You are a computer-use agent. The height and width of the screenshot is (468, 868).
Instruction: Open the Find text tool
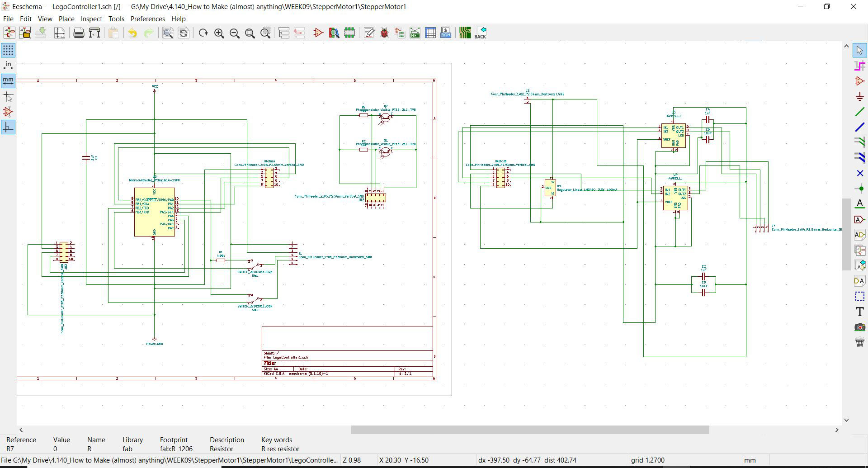[x=168, y=33]
